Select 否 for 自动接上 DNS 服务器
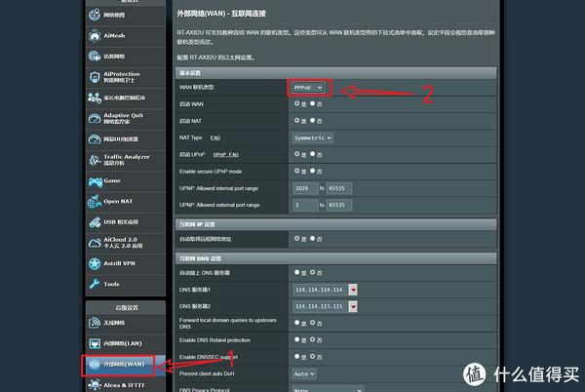This screenshot has height=392, width=585. click(313, 272)
